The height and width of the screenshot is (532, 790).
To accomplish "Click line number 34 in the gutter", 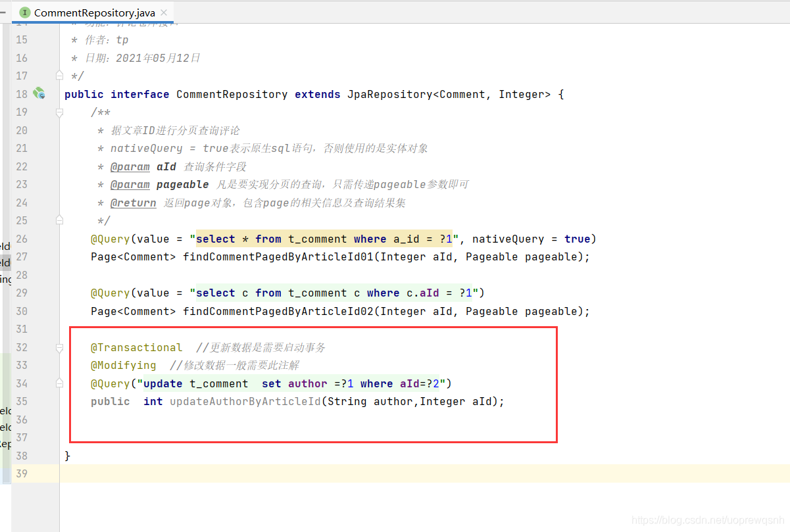I will [x=22, y=383].
